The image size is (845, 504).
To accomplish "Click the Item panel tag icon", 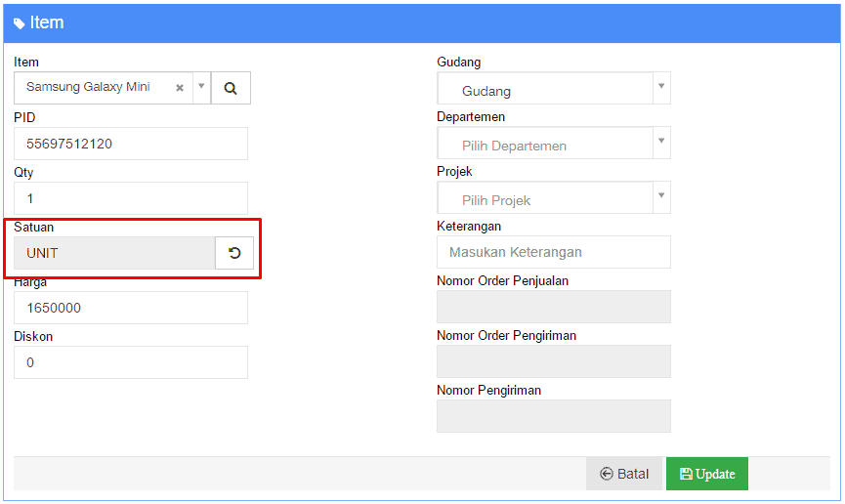I will 19,23.
